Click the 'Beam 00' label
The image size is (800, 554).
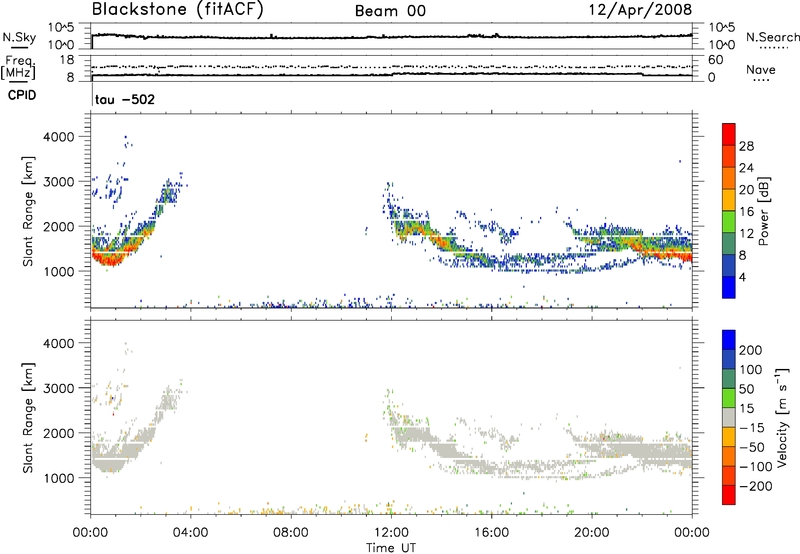click(390, 11)
